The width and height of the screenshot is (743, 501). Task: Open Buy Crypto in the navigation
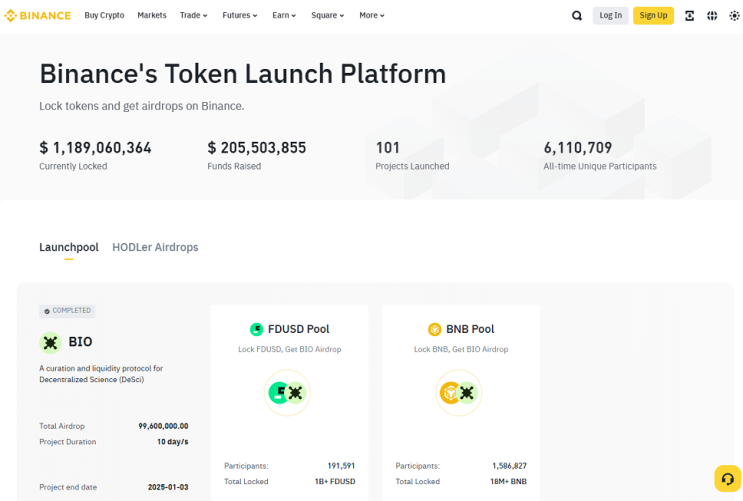pos(104,15)
